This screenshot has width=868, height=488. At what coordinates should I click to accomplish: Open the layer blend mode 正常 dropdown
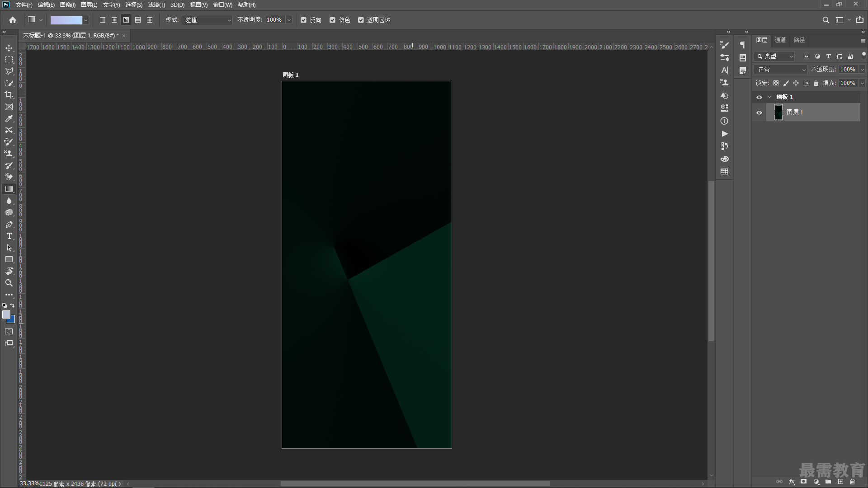coord(780,70)
